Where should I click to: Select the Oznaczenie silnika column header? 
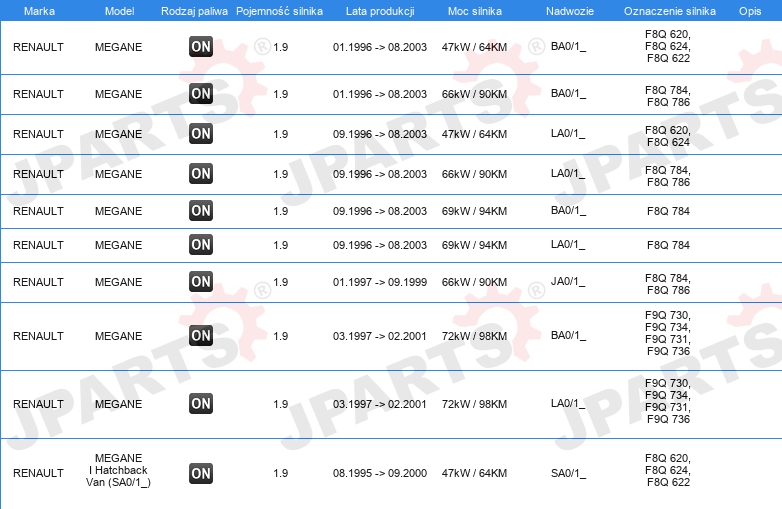click(670, 11)
